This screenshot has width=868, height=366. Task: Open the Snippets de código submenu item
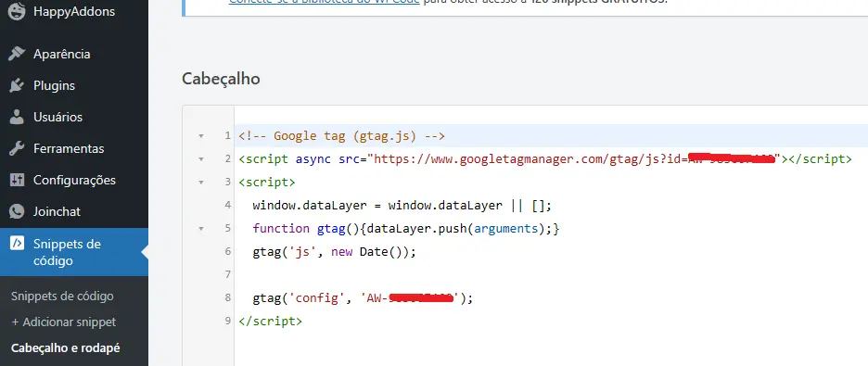click(62, 297)
